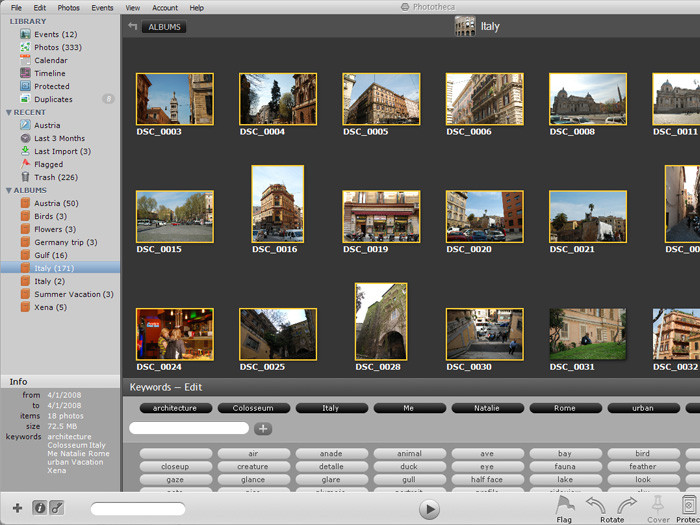Screen dimensions: 700x525
Task: Open the Account menu
Action: click(165, 7)
